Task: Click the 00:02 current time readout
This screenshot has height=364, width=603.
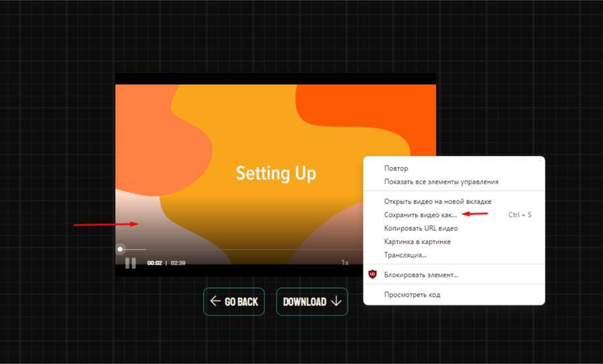Action: point(154,263)
